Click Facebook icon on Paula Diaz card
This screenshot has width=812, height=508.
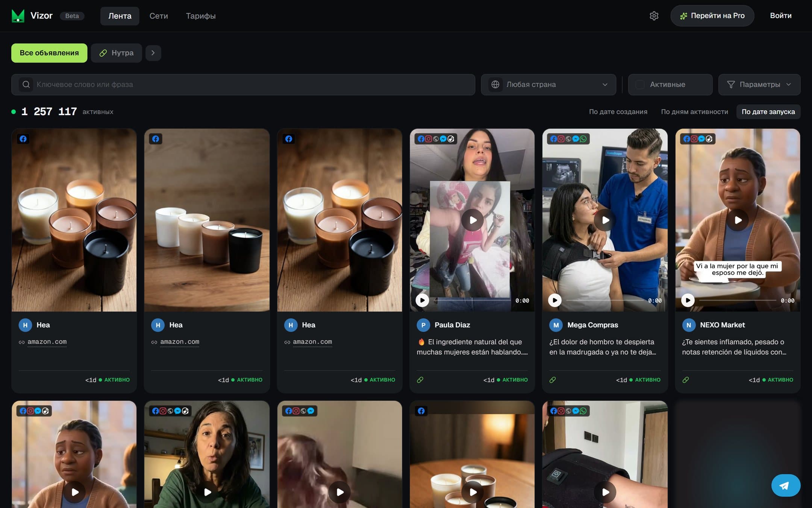pos(421,139)
